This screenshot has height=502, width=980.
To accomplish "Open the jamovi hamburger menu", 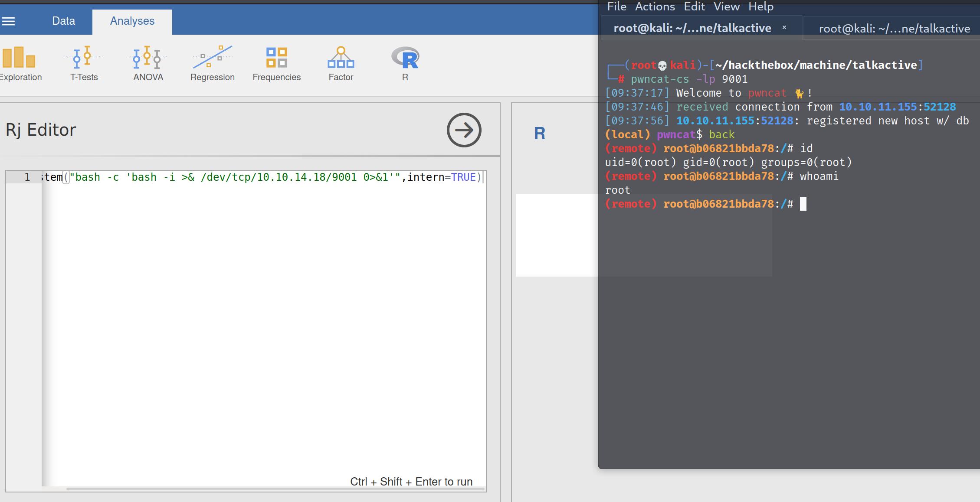I will (8, 21).
